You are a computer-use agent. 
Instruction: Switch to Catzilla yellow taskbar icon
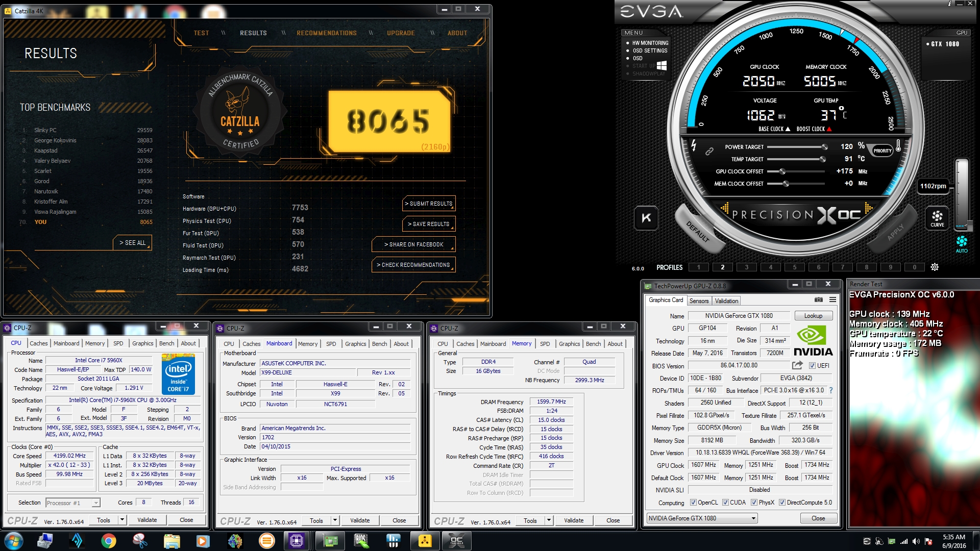click(x=425, y=541)
